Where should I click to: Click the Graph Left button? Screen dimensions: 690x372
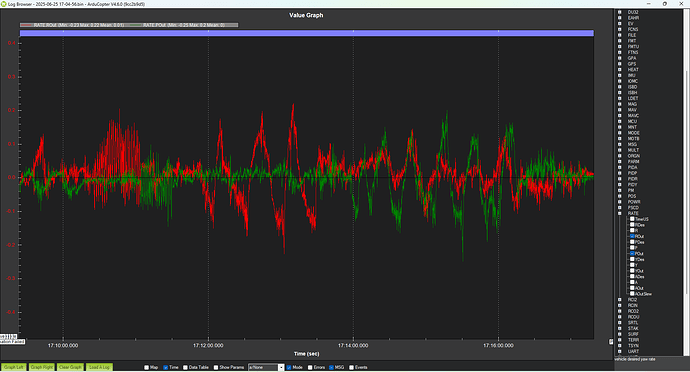pyautogui.click(x=14, y=367)
